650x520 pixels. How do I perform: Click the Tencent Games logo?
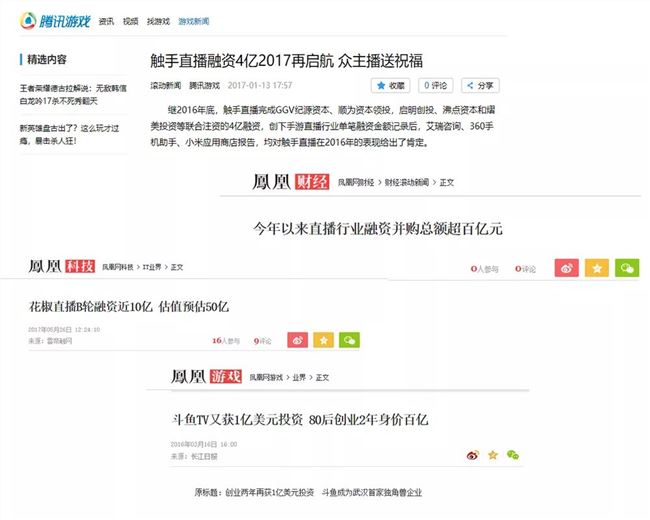point(55,21)
